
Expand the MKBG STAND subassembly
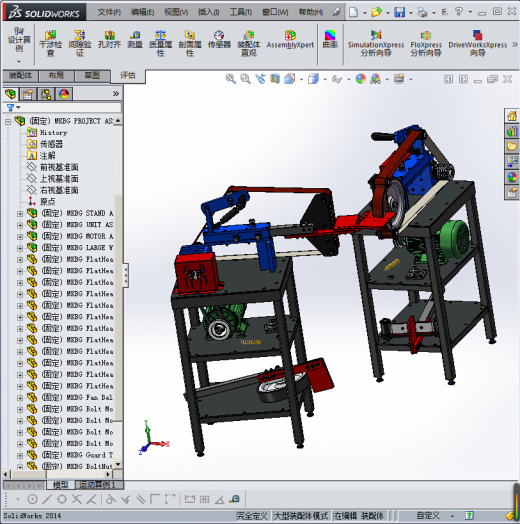tap(20, 214)
